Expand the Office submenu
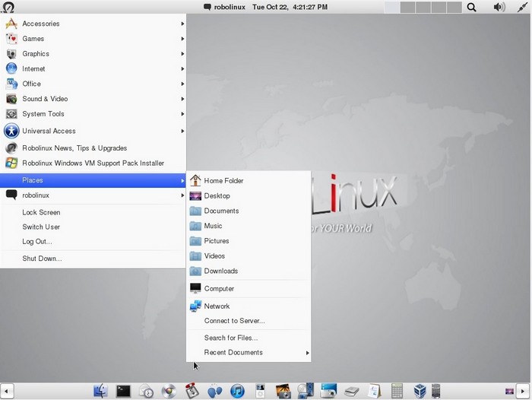 [x=93, y=84]
